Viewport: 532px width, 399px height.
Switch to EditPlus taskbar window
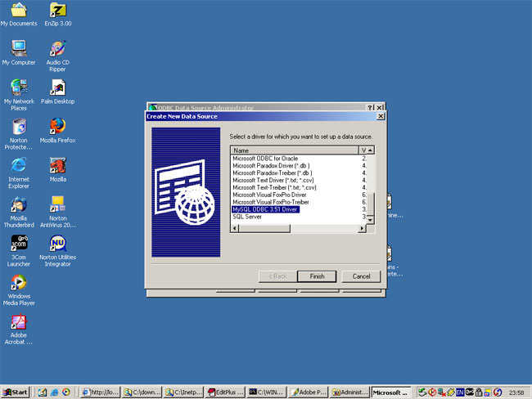point(225,392)
